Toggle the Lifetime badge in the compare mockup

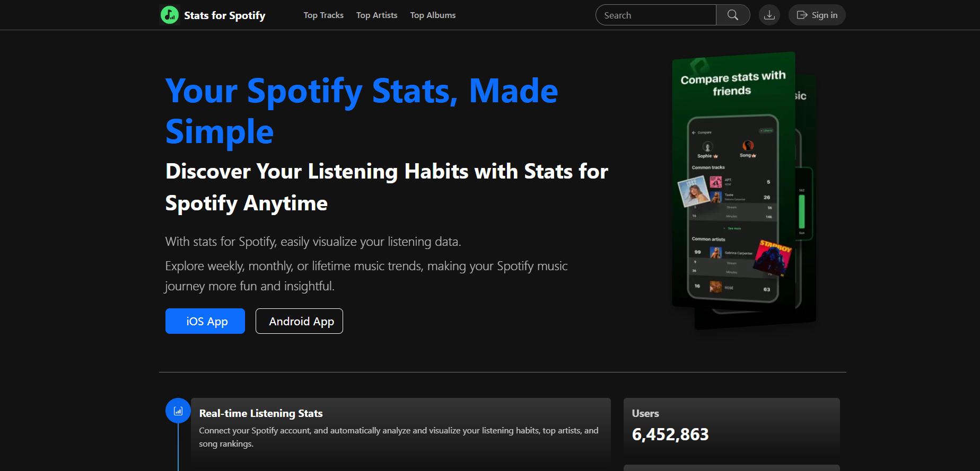[x=766, y=130]
